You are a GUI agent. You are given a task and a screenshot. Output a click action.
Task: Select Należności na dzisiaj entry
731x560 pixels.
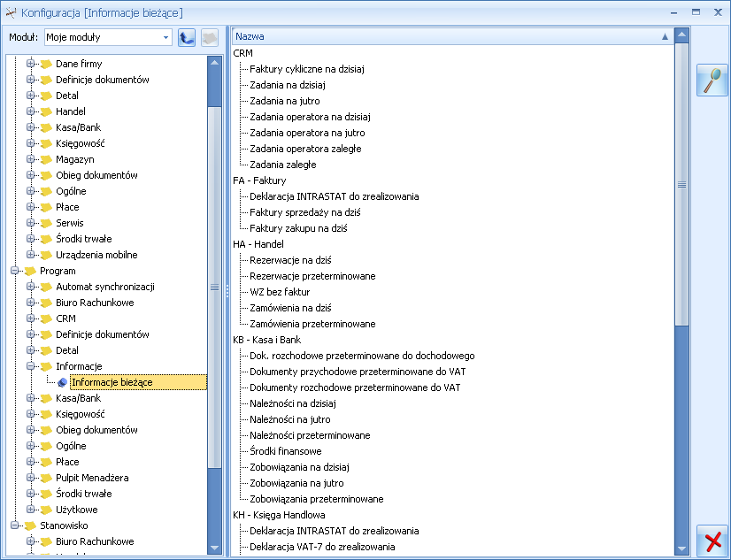[293, 403]
